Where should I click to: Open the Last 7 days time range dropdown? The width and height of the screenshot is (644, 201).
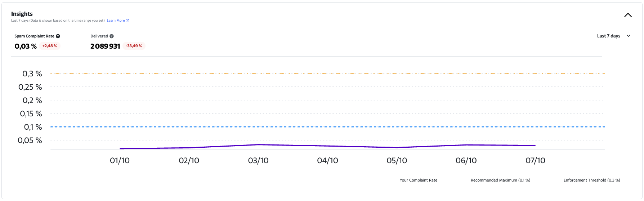[x=609, y=36]
